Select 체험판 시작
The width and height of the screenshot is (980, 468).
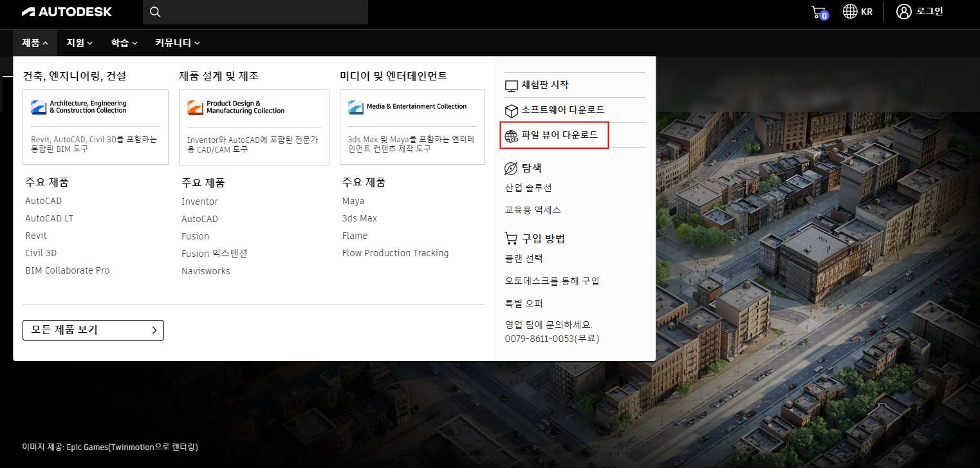coord(545,85)
